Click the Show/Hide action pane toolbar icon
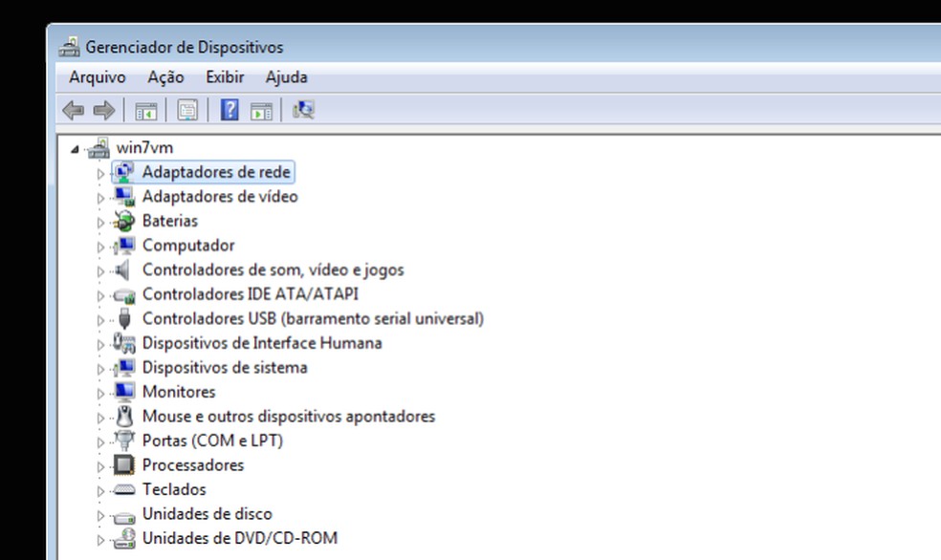 [261, 111]
